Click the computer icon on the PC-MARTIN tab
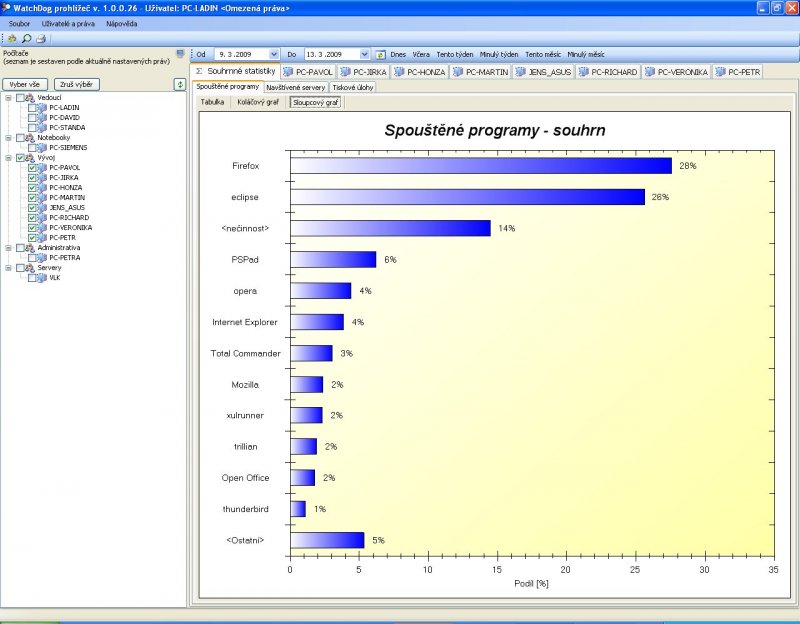 tap(458, 72)
